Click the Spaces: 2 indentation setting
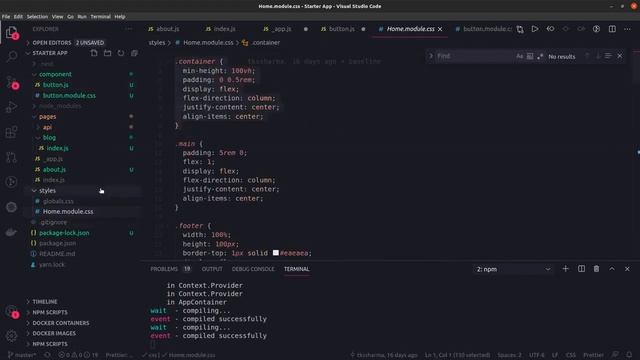This screenshot has height=360, width=640. 509,355
